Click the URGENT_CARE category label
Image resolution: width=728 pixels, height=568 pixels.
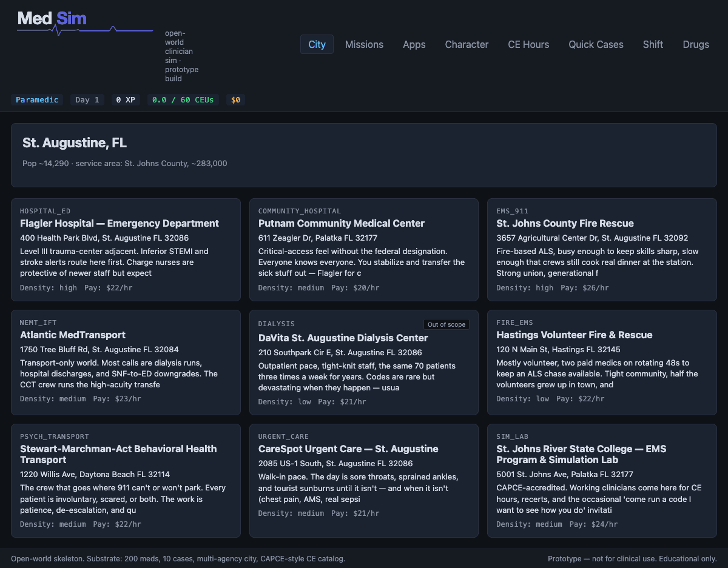[283, 436]
